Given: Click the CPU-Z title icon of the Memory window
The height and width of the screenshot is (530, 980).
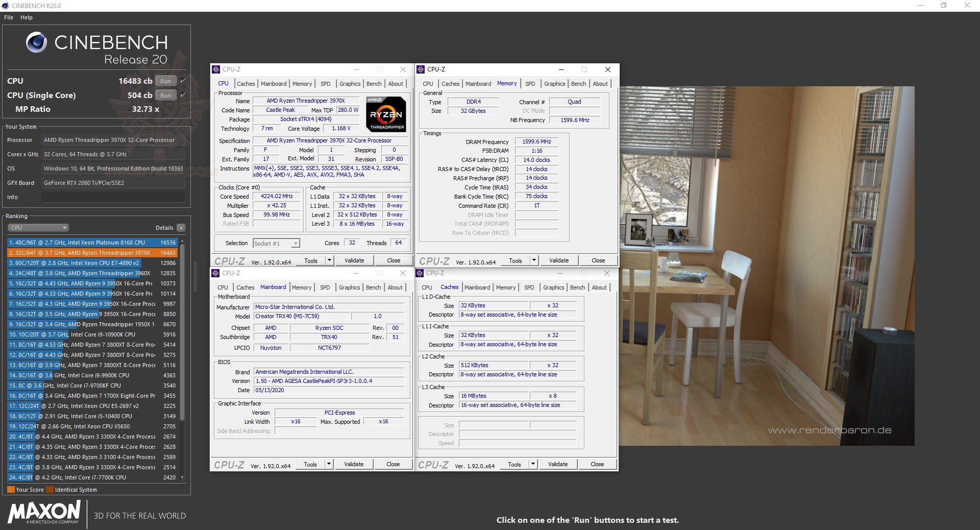Looking at the screenshot, I should 421,69.
